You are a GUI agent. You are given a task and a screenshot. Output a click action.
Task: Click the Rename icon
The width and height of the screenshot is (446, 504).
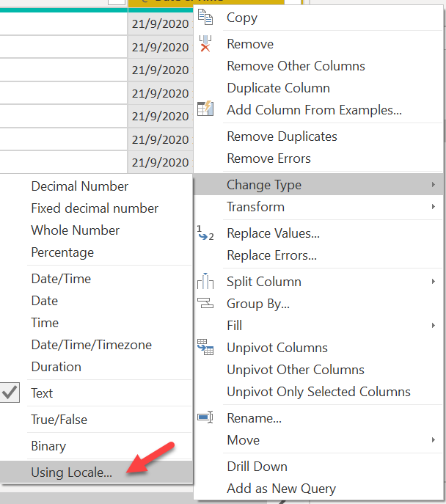[205, 417]
